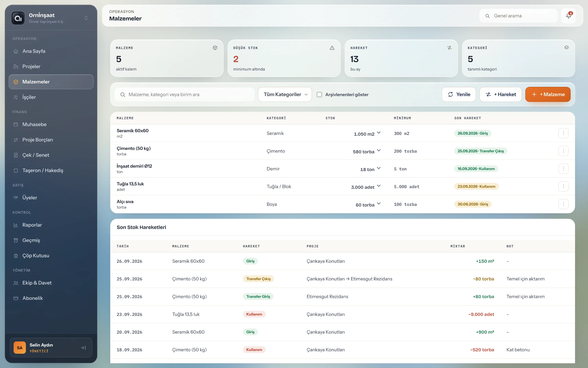This screenshot has height=368, width=588.
Task: Enable Arşivlenenleri göster checkbox
Action: [x=319, y=94]
